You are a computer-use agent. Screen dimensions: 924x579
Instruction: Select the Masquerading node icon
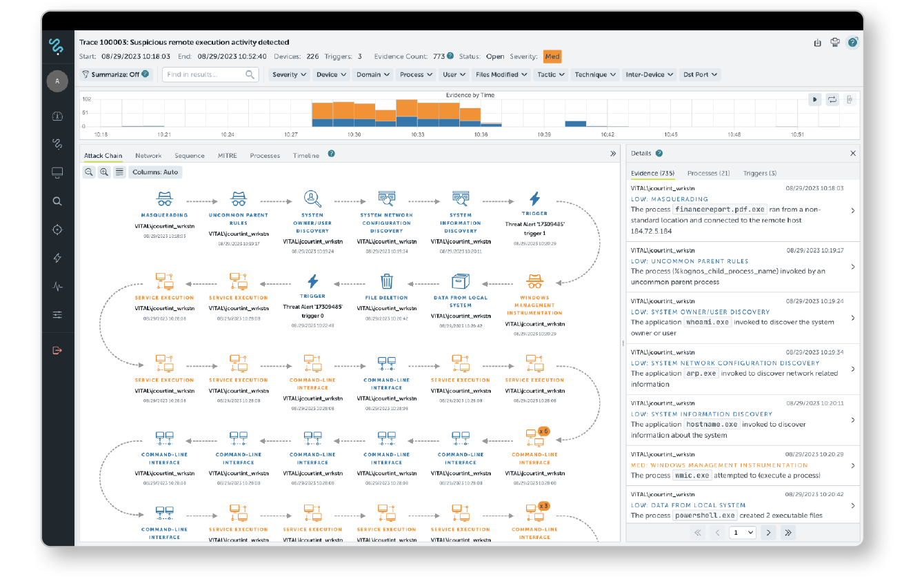click(164, 199)
